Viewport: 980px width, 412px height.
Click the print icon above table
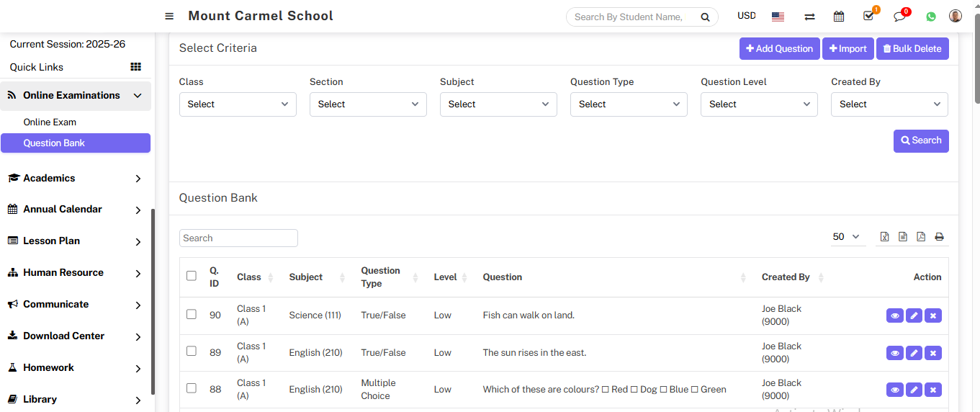coord(939,237)
